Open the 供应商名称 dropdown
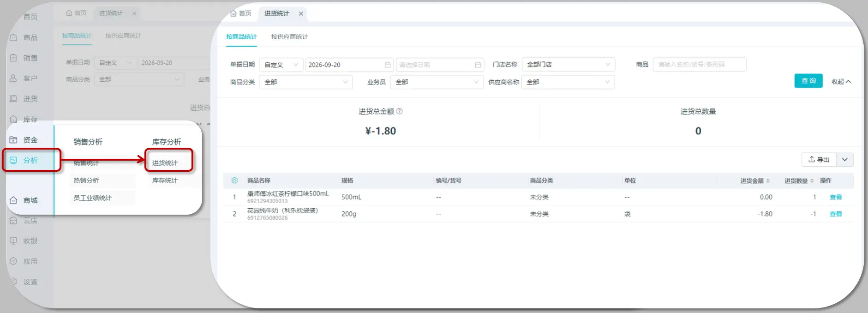 point(568,82)
